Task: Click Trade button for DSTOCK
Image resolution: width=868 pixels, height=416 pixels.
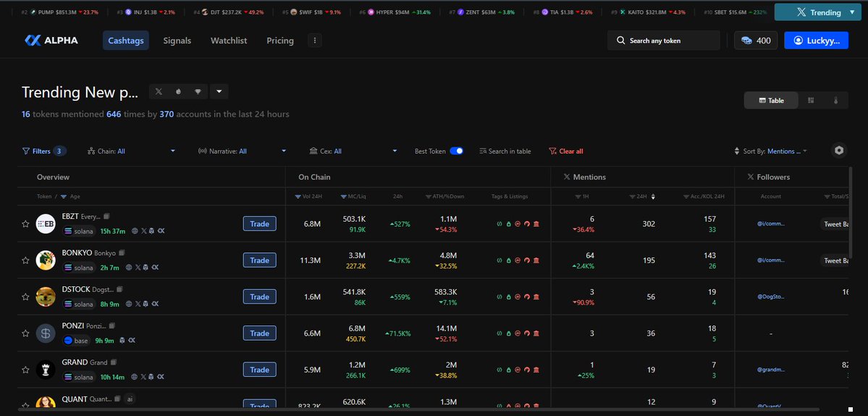Action: 259,297
